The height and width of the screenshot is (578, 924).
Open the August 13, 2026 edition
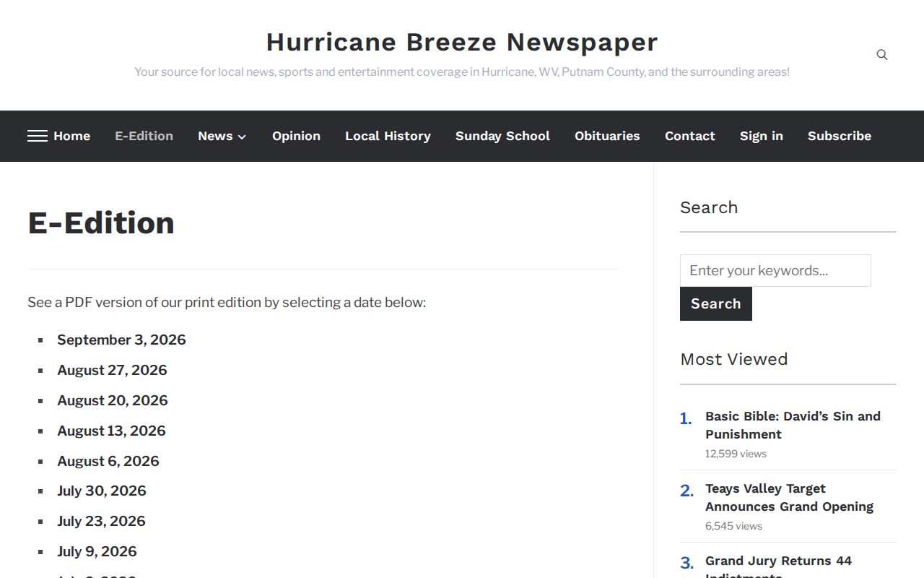pyautogui.click(x=111, y=431)
